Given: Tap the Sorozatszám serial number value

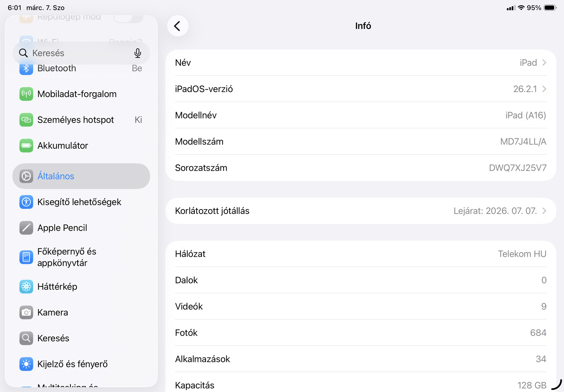Looking at the screenshot, I should [x=518, y=168].
